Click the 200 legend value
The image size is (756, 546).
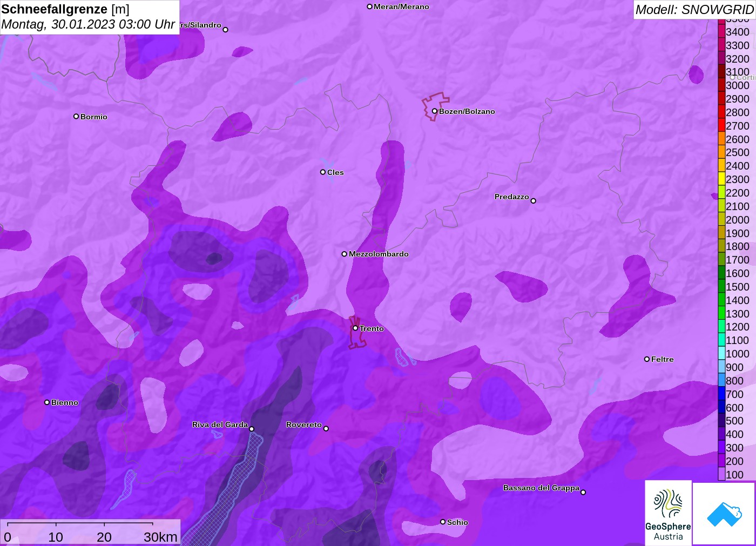[x=734, y=461]
